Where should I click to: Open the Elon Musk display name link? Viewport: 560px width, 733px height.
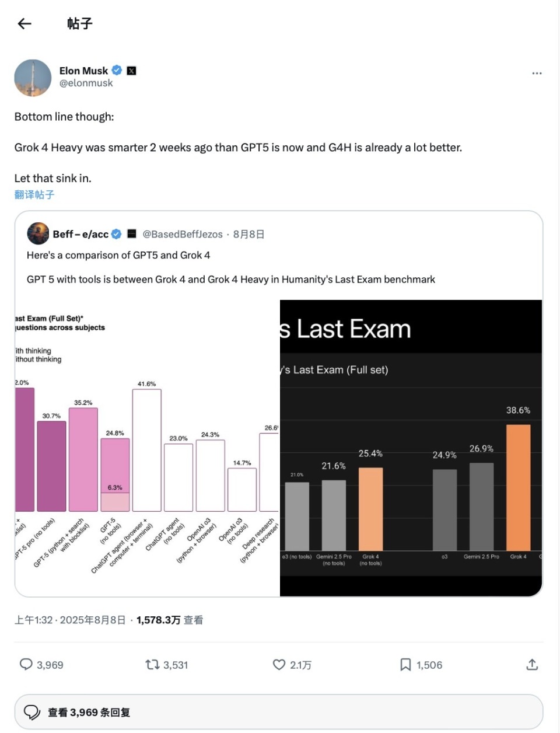pyautogui.click(x=83, y=71)
